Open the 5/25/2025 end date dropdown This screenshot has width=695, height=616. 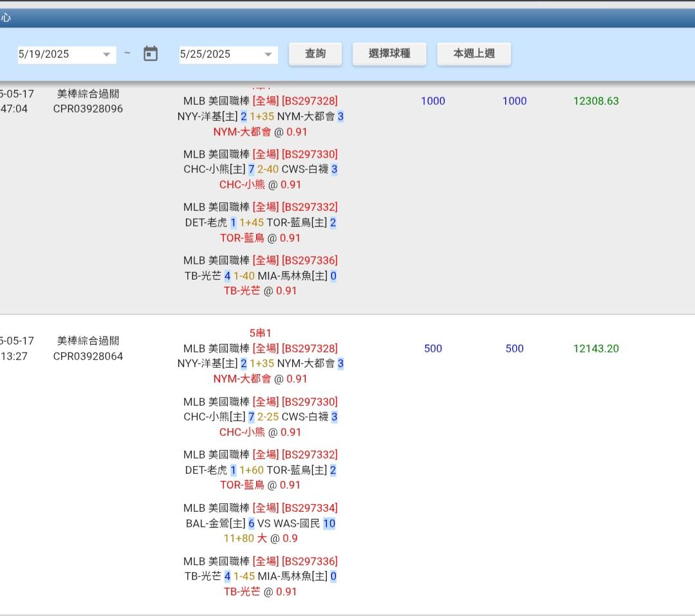(228, 55)
